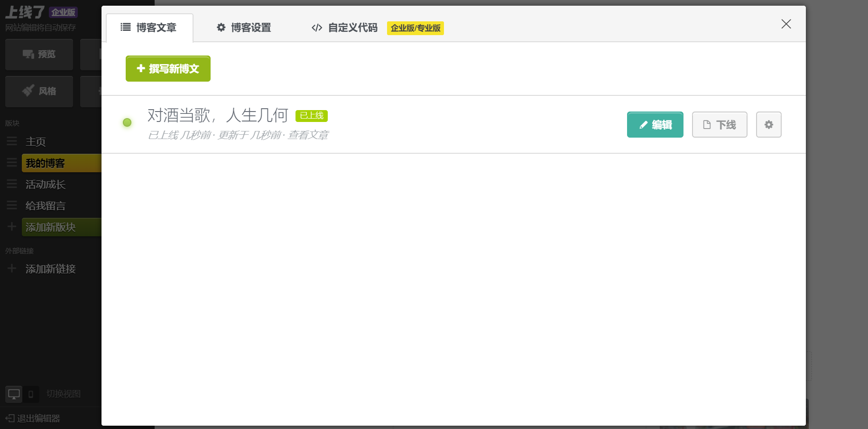The height and width of the screenshot is (429, 868).
Task: Open the 博客文章 tab
Action: (x=149, y=28)
